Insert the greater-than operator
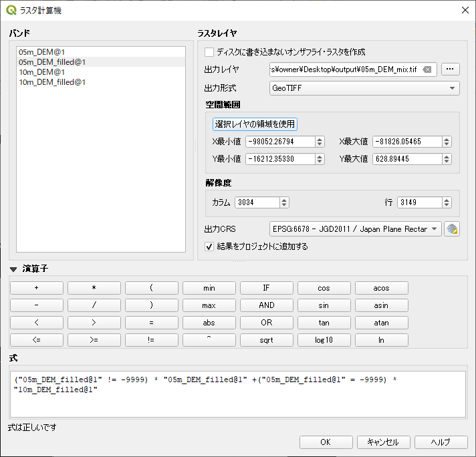This screenshot has height=457, width=476. point(94,323)
